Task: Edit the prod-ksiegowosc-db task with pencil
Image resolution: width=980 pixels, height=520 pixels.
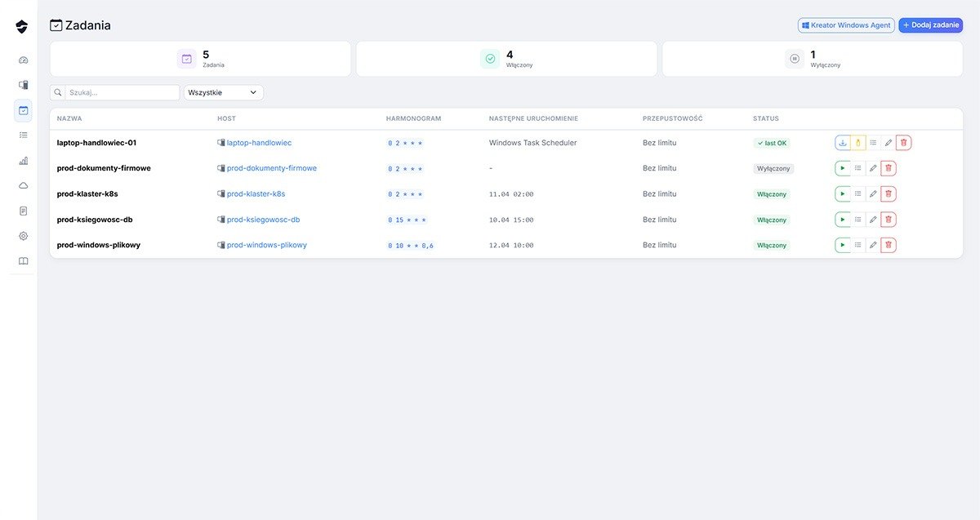Action: point(873,220)
